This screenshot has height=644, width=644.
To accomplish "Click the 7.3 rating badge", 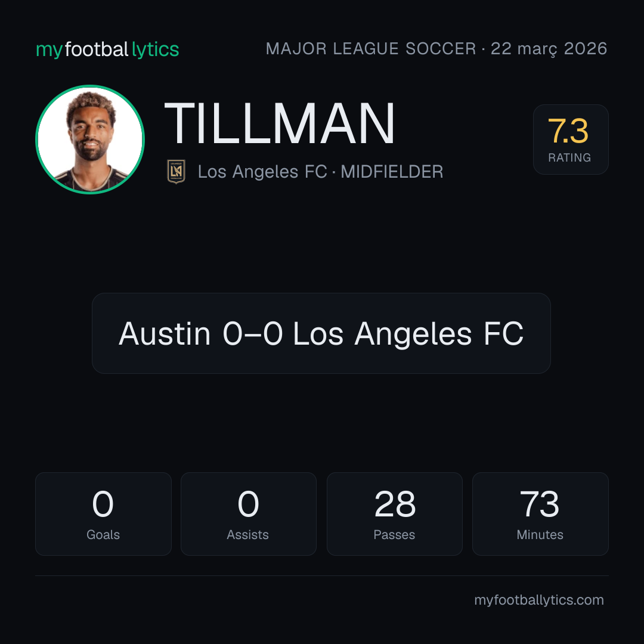I will (x=571, y=140).
